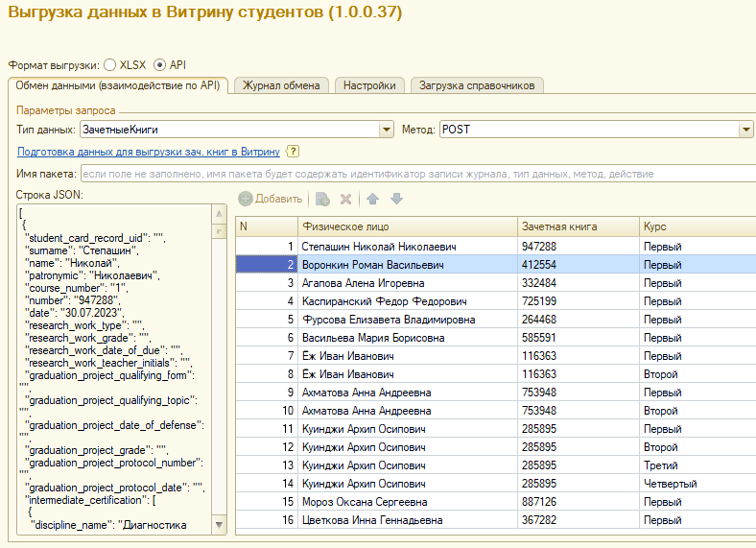Move row down with the down arrow
Viewport: 756px width, 548px height.
(396, 199)
